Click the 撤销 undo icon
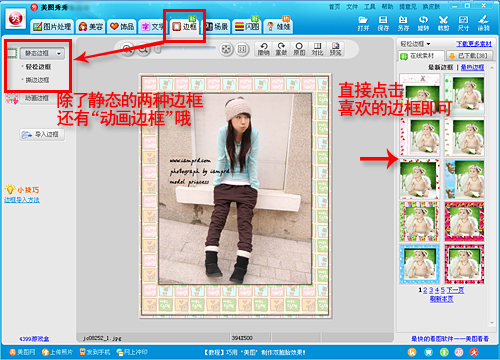This screenshot has width=500, height=360. click(x=263, y=49)
